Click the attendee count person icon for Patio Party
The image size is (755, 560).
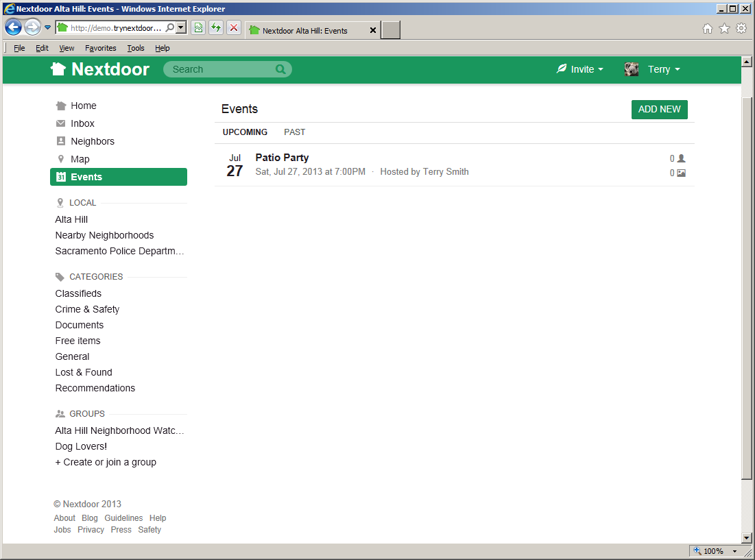point(681,158)
